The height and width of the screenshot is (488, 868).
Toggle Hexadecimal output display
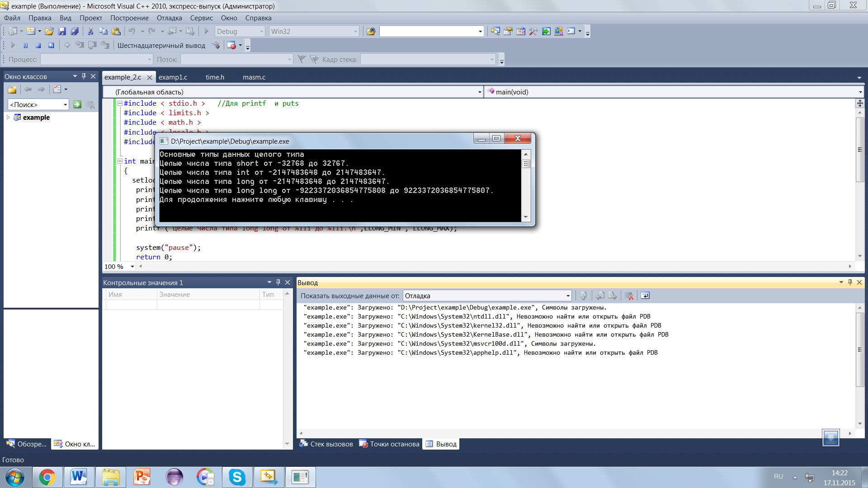[x=161, y=45]
